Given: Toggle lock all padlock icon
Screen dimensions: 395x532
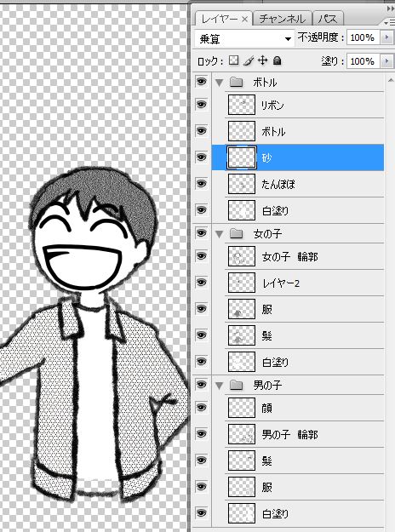Looking at the screenshot, I should [278, 60].
